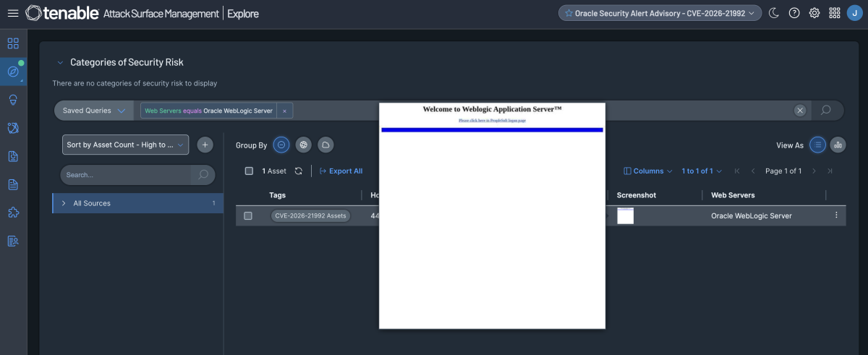Toggle dark mode moon icon

pos(774,13)
